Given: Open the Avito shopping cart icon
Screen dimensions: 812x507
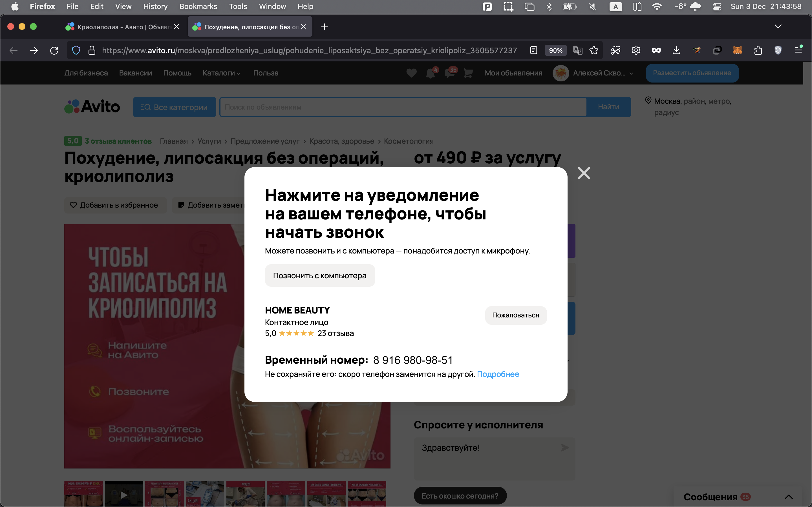Looking at the screenshot, I should 468,73.
